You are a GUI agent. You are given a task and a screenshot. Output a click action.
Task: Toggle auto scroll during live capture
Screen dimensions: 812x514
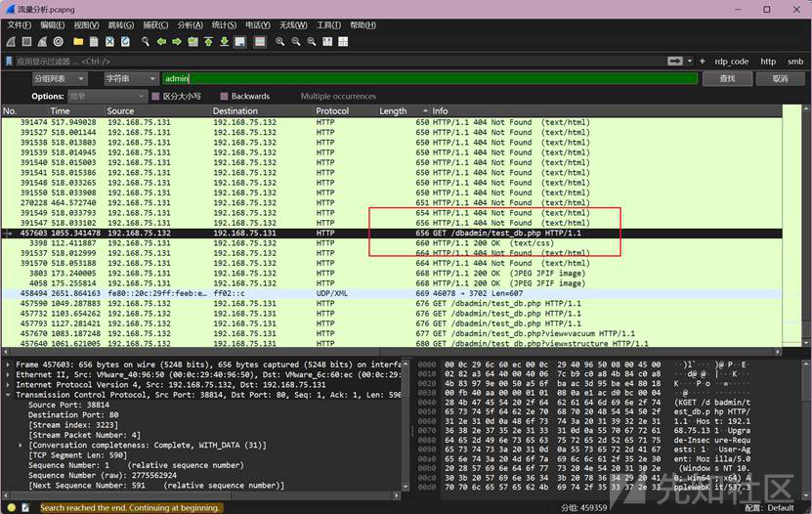click(x=239, y=41)
